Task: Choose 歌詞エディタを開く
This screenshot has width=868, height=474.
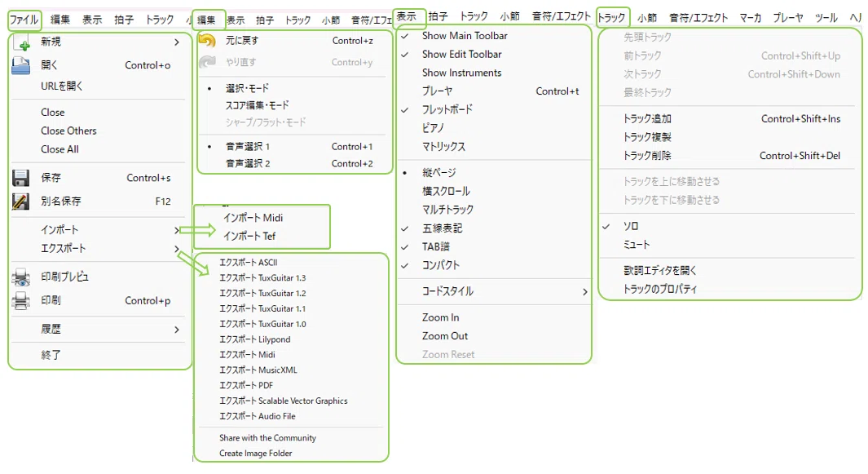Action: (x=660, y=271)
